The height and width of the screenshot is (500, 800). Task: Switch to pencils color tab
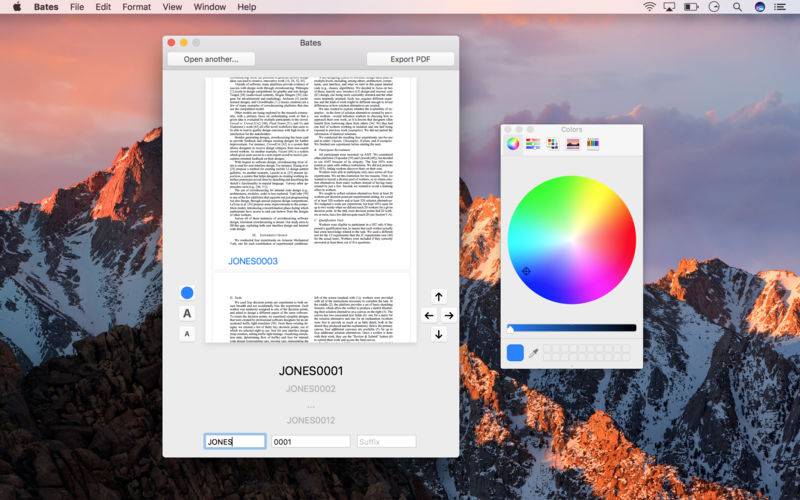593,144
